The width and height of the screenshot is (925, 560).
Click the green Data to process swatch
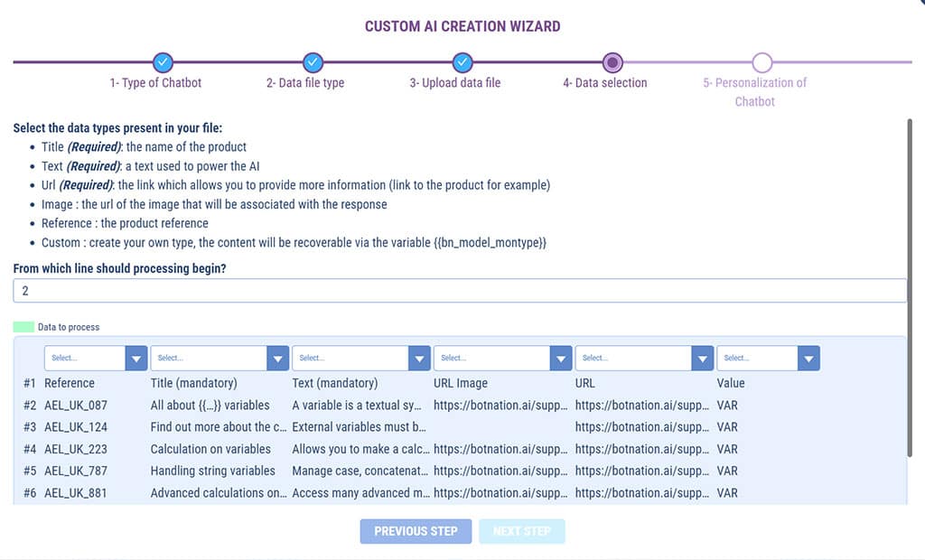[23, 327]
